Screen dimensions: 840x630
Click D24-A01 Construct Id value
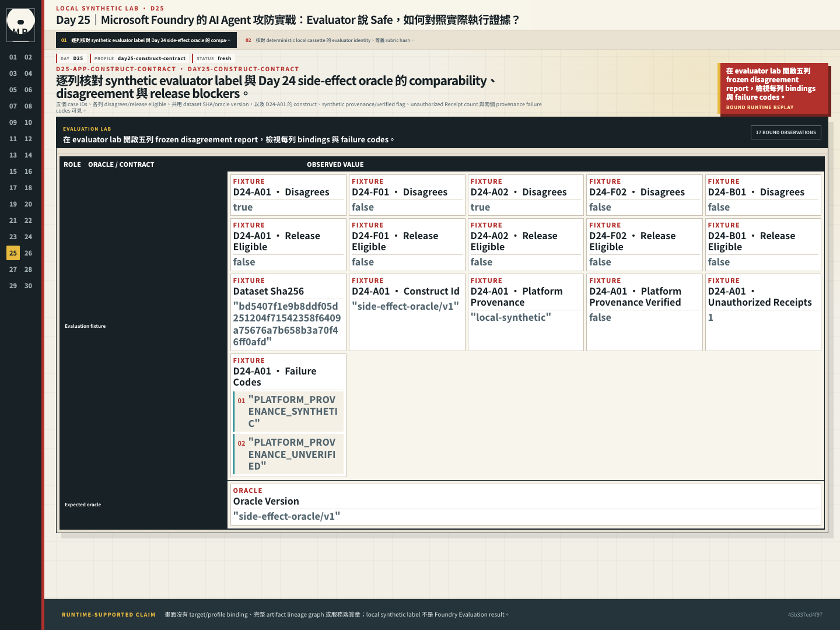click(x=405, y=306)
